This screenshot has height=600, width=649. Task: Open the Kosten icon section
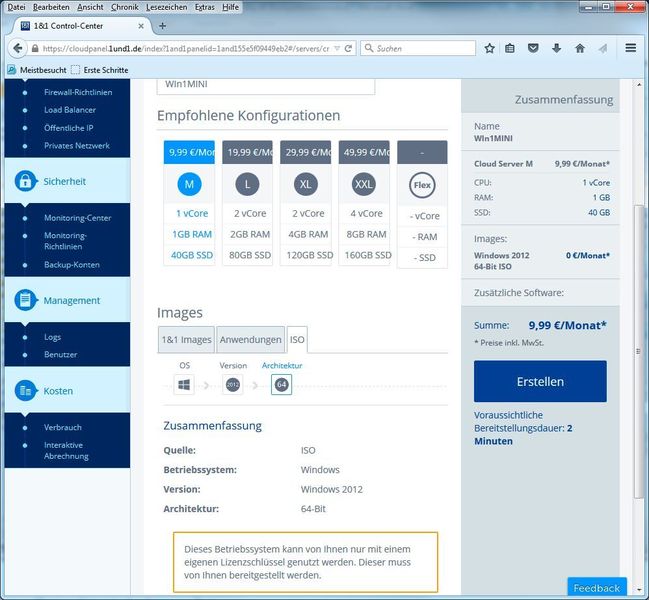(x=25, y=391)
